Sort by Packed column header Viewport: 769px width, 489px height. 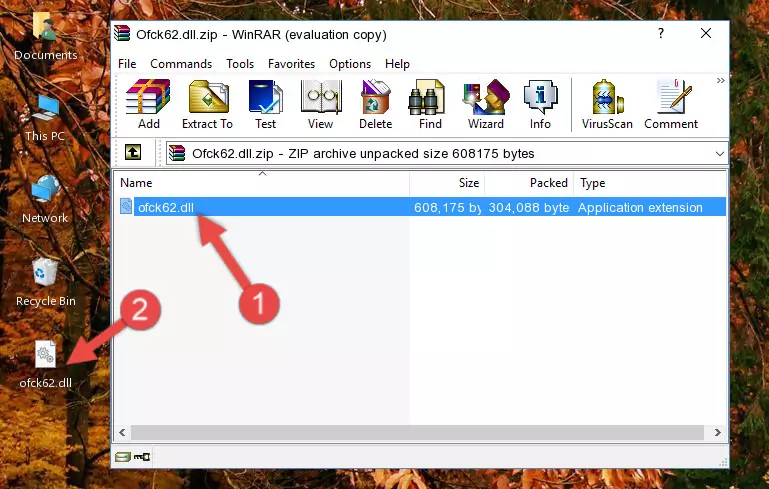pos(529,183)
